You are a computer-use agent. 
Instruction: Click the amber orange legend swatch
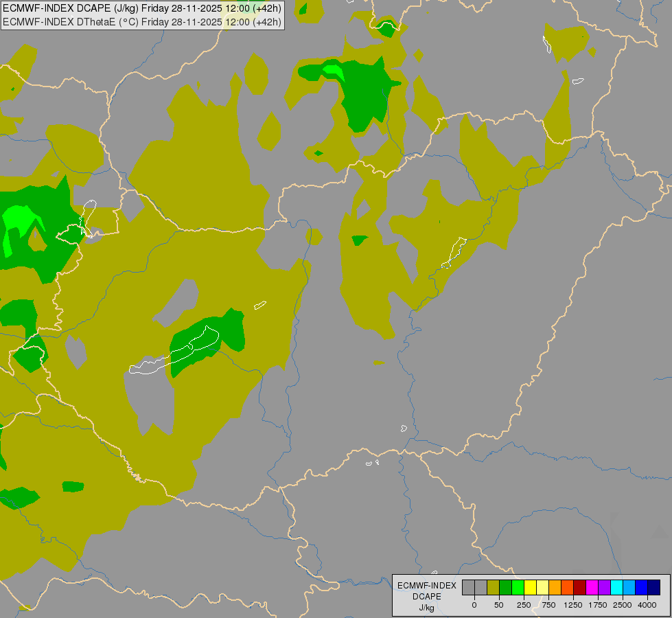(x=555, y=587)
